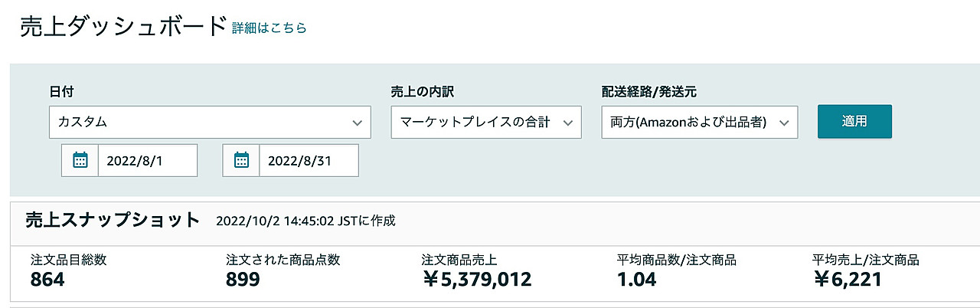
Task: Click the snapshot creation timestamp text
Action: (x=306, y=221)
